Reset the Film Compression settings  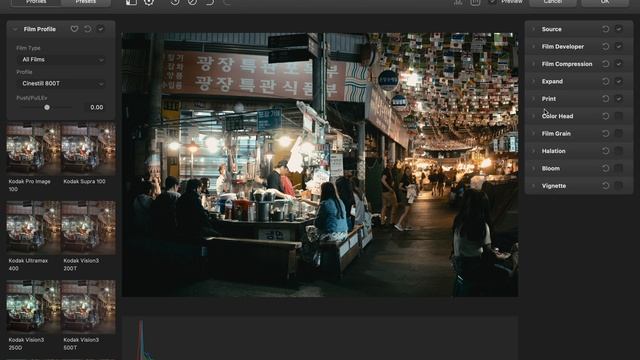click(x=605, y=64)
